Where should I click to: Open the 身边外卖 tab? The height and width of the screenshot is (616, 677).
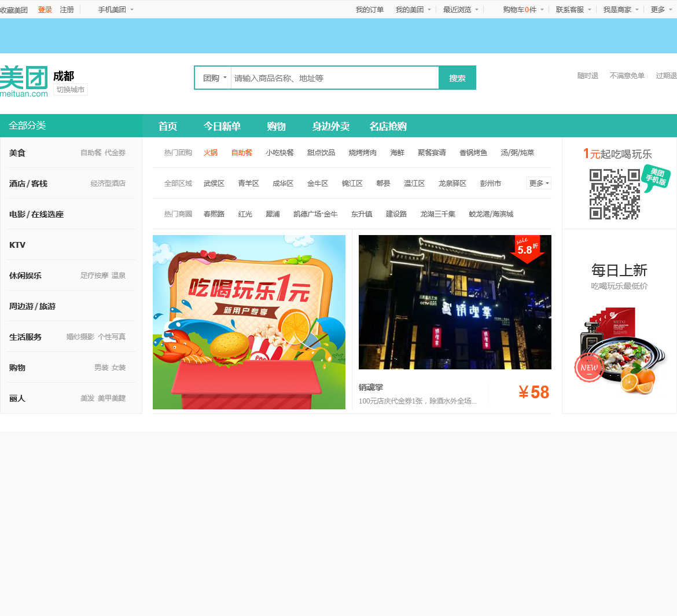331,126
